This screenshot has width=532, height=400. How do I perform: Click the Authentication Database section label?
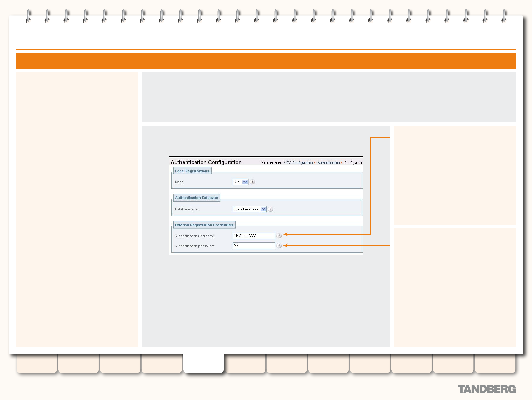coord(196,198)
